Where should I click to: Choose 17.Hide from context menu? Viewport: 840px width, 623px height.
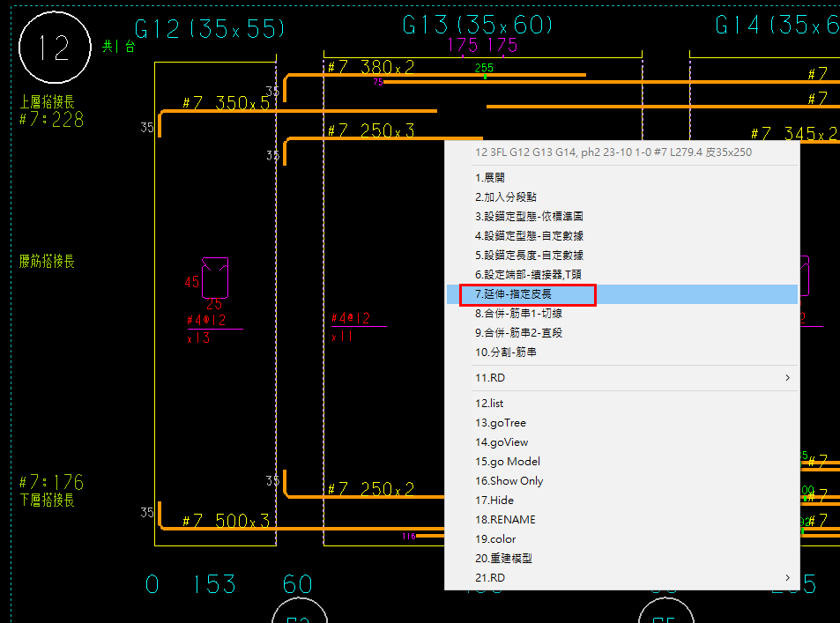(x=622, y=500)
